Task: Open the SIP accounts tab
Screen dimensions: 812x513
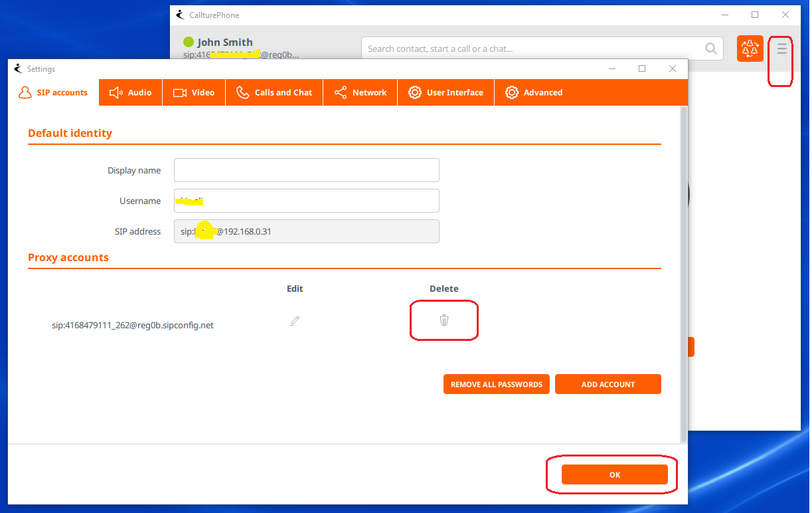Action: pos(54,92)
